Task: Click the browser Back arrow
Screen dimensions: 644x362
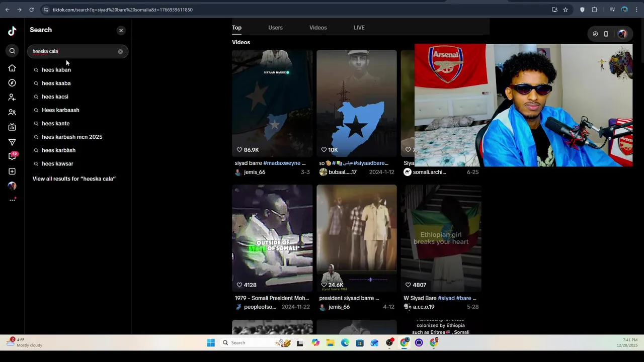Action: 7,10
